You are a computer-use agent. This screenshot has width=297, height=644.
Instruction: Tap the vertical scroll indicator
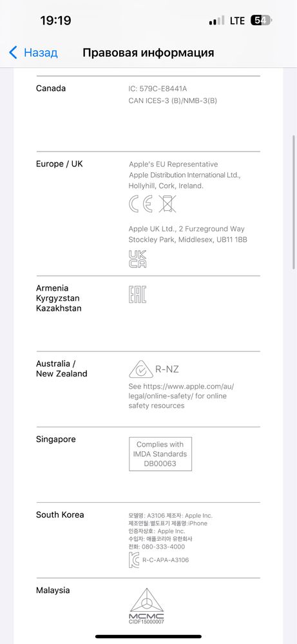294,201
